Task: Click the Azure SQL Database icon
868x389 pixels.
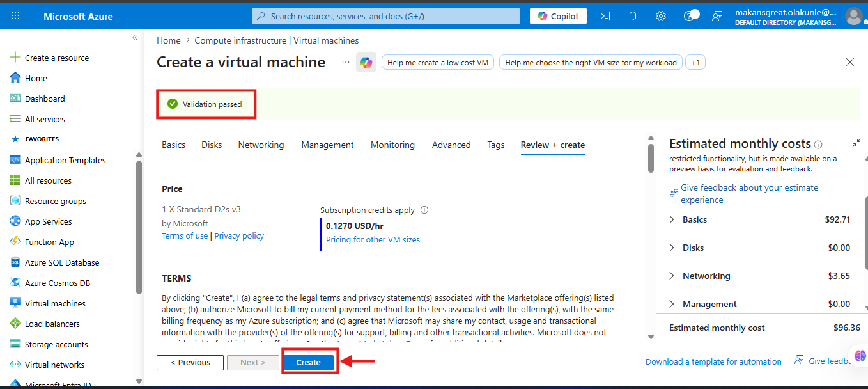Action: (x=15, y=262)
